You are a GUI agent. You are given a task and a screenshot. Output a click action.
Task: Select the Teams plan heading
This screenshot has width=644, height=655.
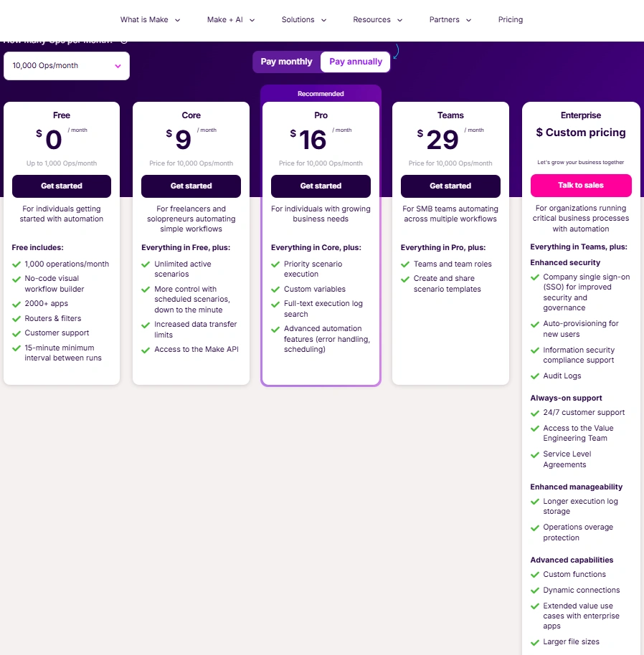[450, 115]
